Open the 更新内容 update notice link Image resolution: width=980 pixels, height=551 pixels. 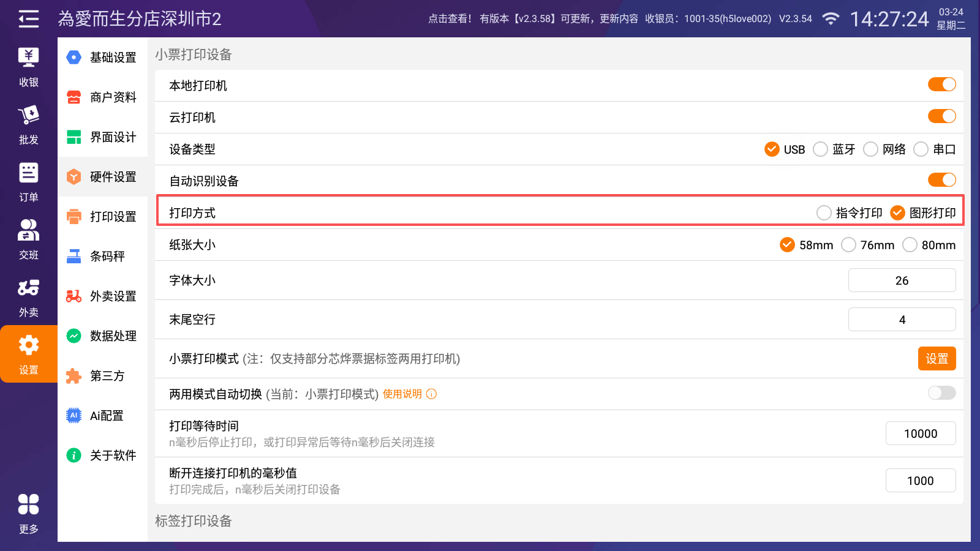[x=619, y=19]
